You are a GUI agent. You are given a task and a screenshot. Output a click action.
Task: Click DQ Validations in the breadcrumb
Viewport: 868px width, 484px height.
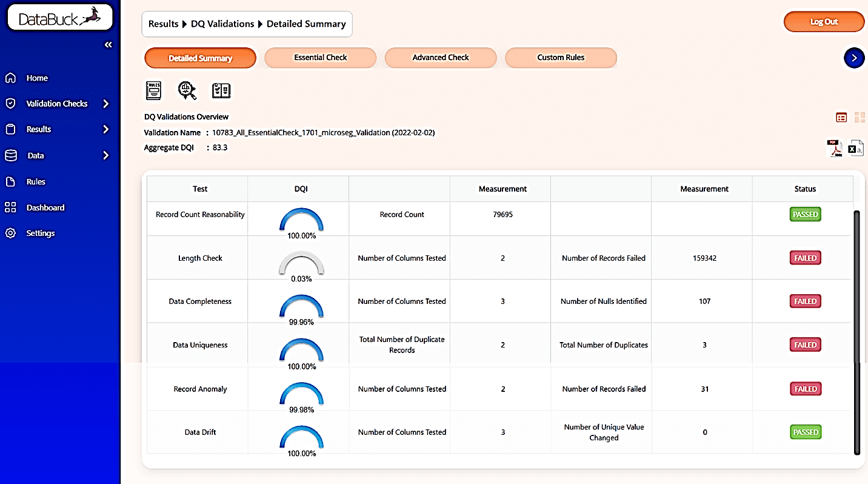[x=222, y=24]
